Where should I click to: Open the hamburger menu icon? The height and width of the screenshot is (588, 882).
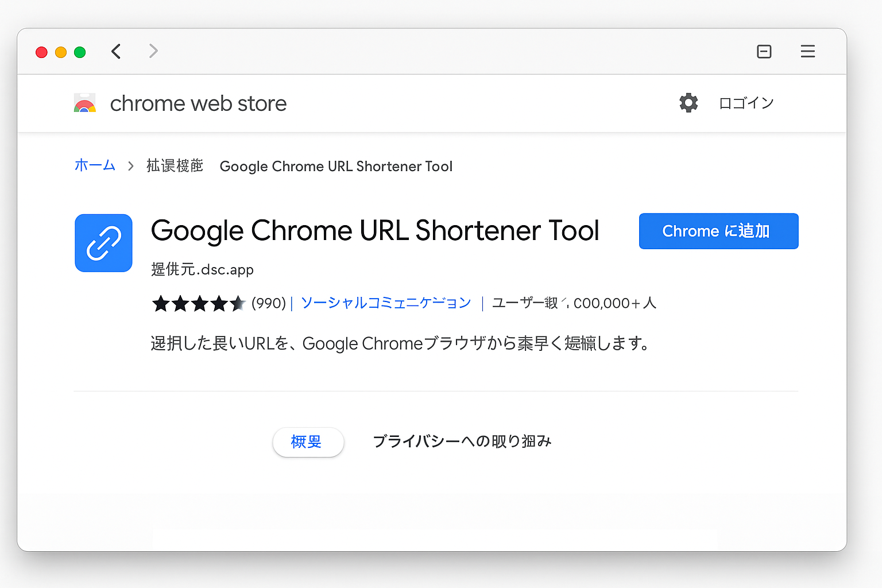pyautogui.click(x=808, y=52)
